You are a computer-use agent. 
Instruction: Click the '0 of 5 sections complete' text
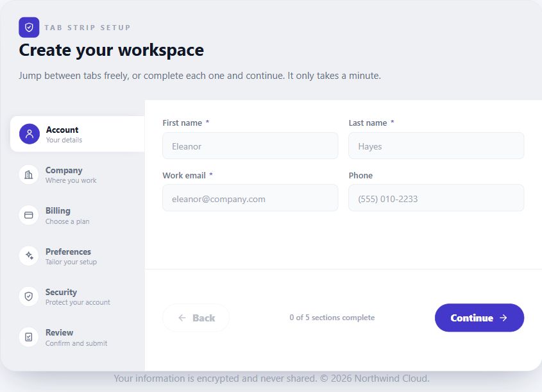pos(332,318)
